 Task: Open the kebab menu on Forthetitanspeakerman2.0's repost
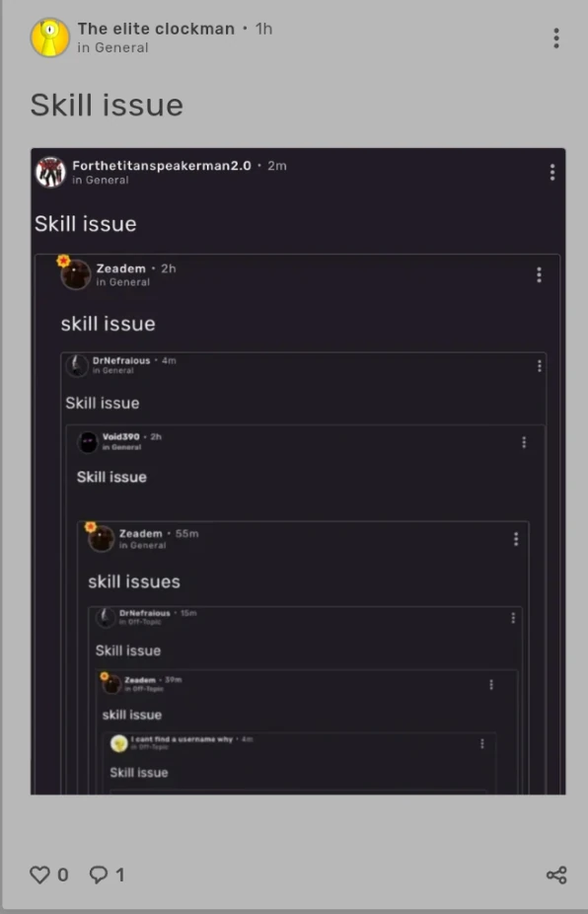pos(551,172)
